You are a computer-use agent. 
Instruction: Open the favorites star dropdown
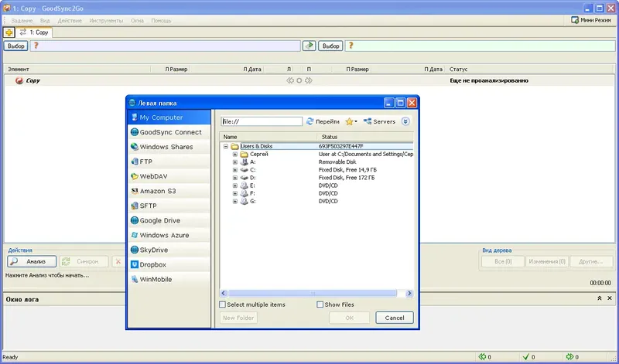point(351,121)
